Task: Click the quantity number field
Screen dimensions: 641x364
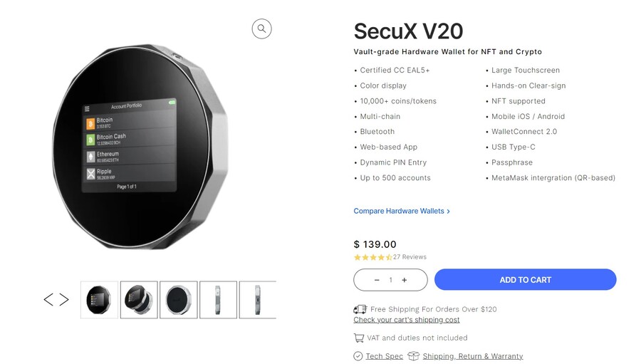Action: point(390,280)
